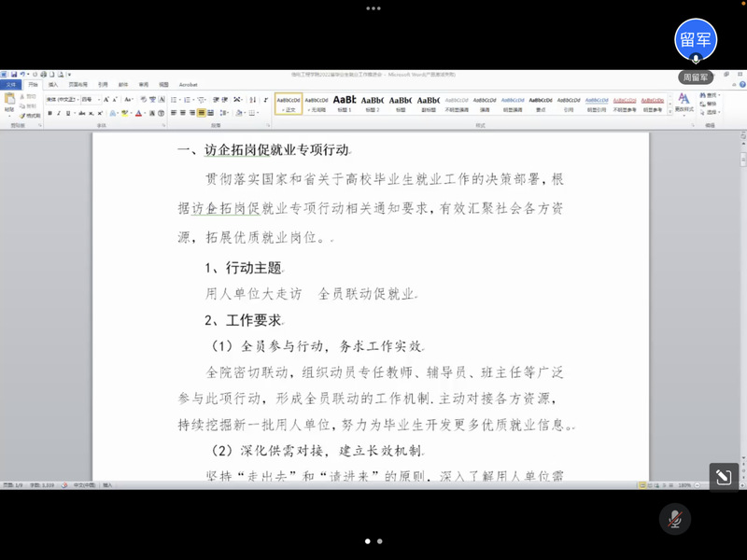Click the zoom slider in status bar

click(x=705, y=485)
